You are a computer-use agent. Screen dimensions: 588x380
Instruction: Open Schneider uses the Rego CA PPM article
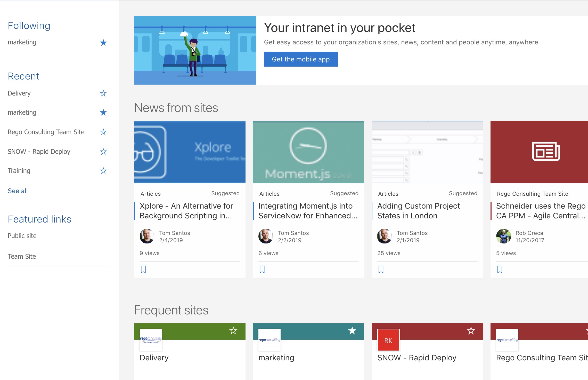coord(541,211)
